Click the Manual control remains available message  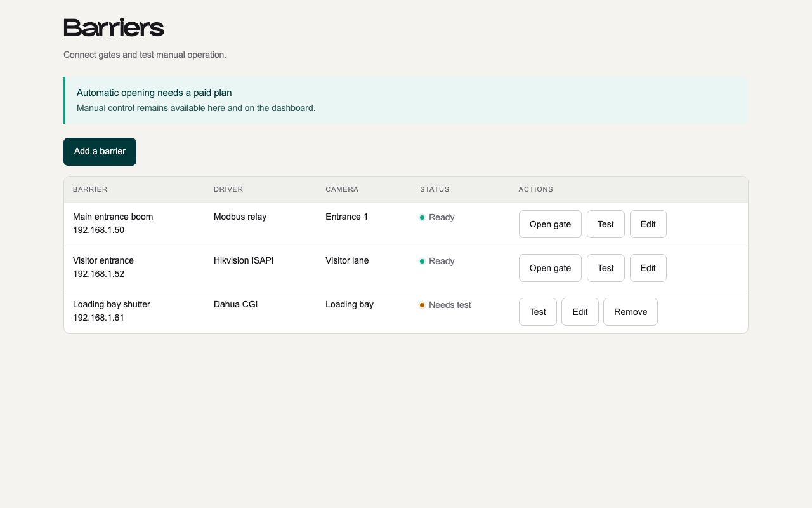(196, 108)
